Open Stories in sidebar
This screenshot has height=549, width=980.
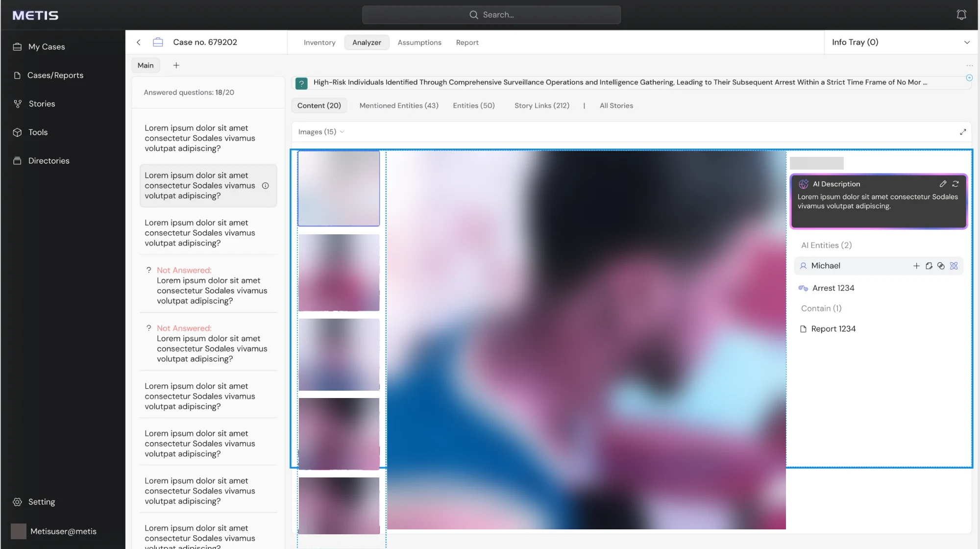[x=42, y=103]
